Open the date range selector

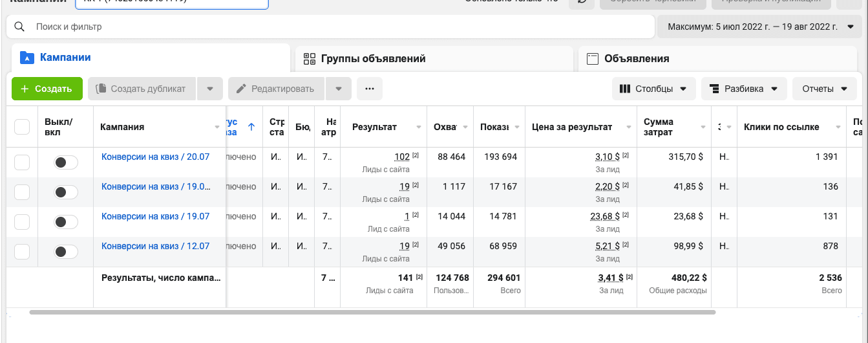(x=760, y=27)
